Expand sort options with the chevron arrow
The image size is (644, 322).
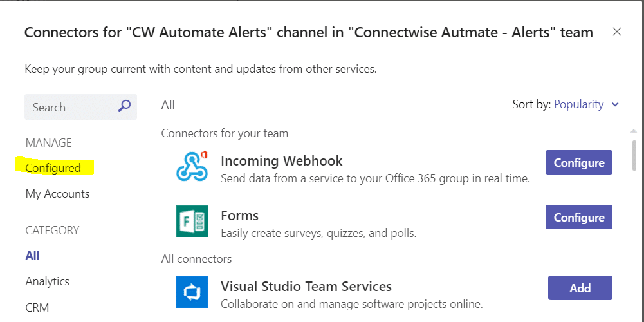click(x=615, y=105)
